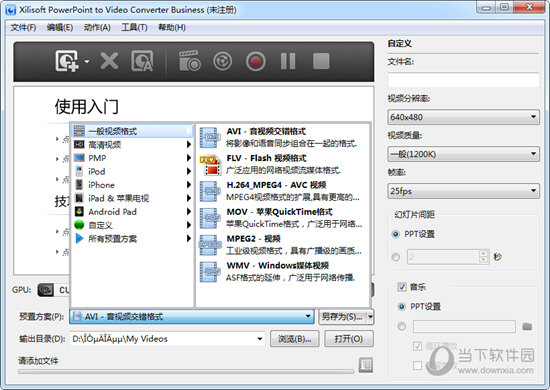Image resolution: width=550 pixels, height=390 pixels.
Task: Click the Add PowerPoint file icon
Action: coord(66,61)
